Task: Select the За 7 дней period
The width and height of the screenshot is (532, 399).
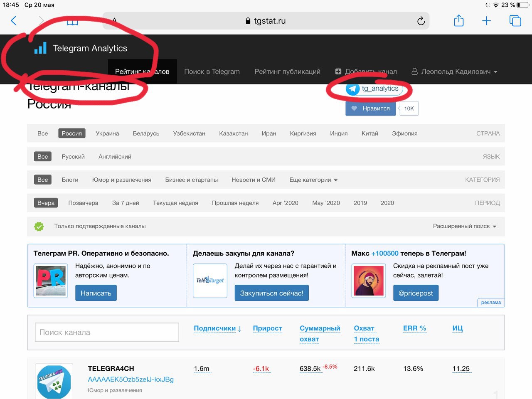Action: (126, 203)
